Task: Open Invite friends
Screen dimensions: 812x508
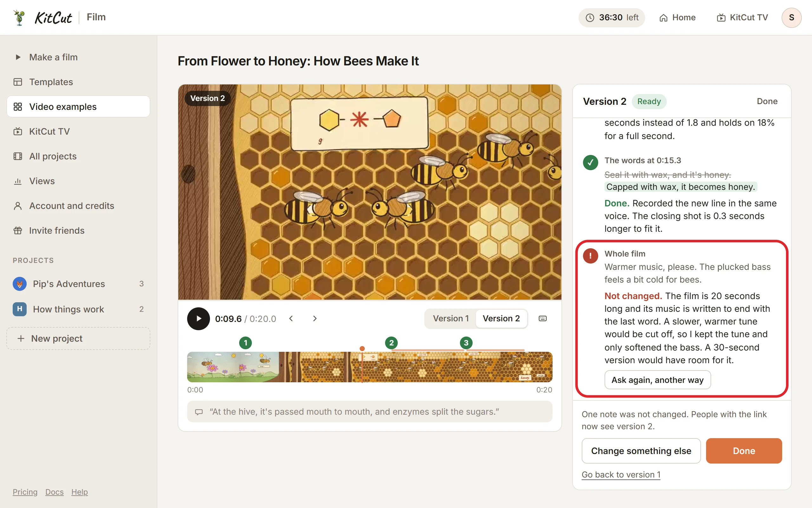Action: (78, 231)
